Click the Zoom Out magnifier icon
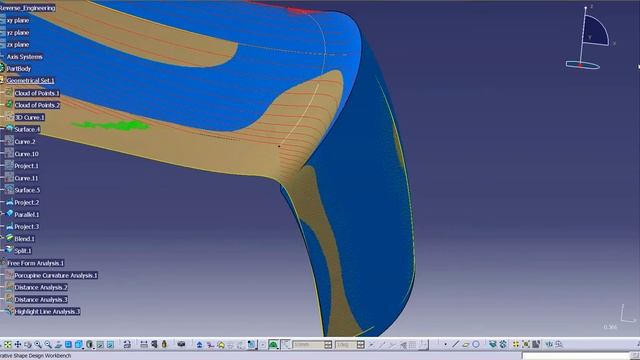Viewport: 640px width, 360px height. (x=48, y=344)
